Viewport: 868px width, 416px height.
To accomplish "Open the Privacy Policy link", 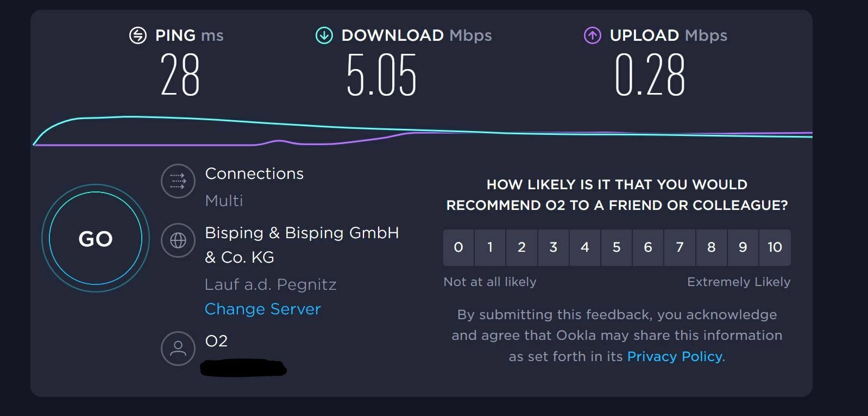I will 675,356.
